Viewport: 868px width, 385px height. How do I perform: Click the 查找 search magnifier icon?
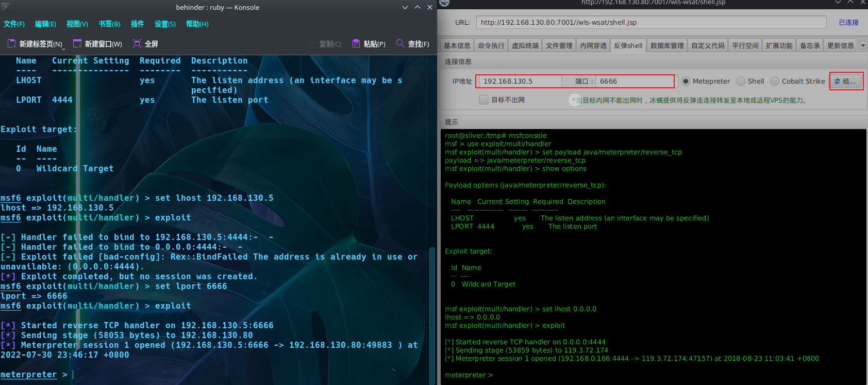tap(400, 43)
